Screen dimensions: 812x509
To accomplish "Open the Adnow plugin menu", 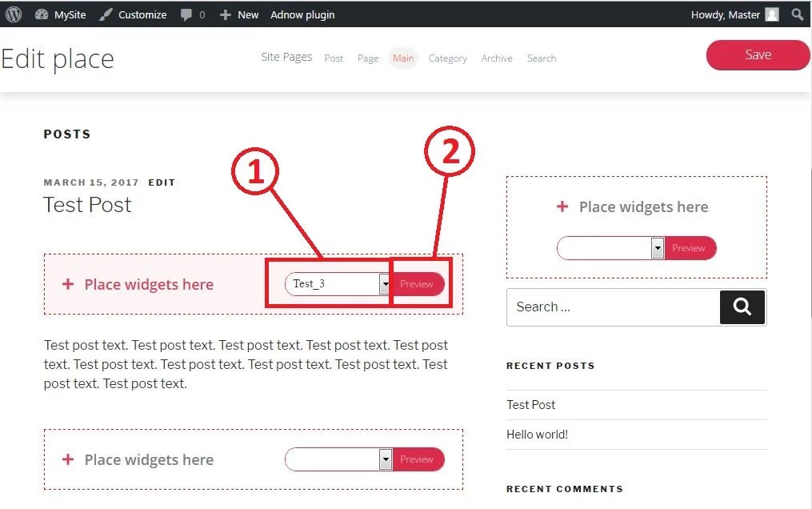I will tap(302, 14).
